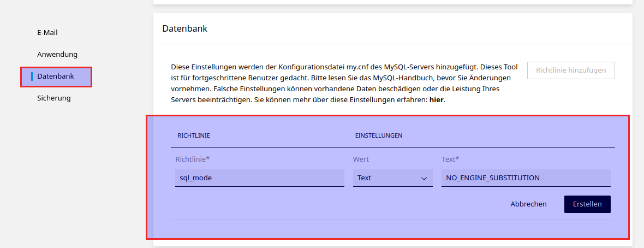Click the Richtlinie* field label
Image resolution: width=644 pixels, height=248 pixels.
(193, 159)
